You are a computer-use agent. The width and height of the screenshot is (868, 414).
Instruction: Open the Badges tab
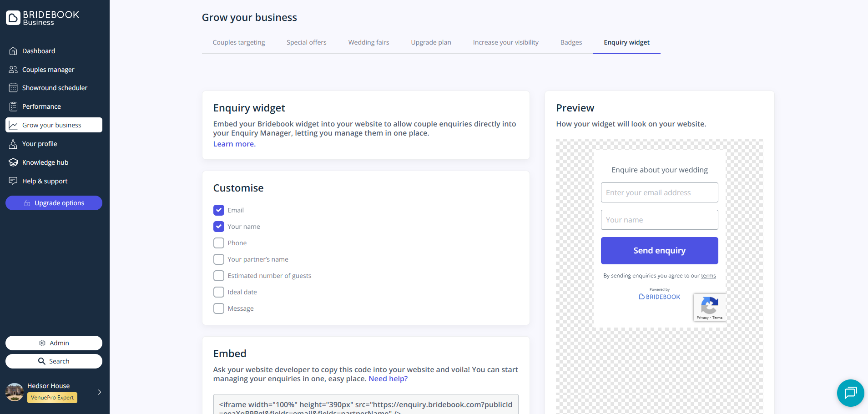[571, 42]
